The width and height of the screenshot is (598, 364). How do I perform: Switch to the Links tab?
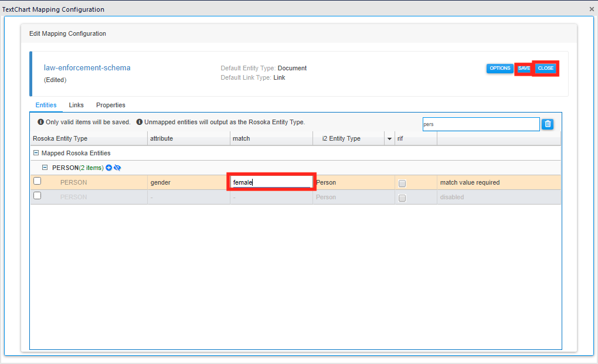pos(76,105)
